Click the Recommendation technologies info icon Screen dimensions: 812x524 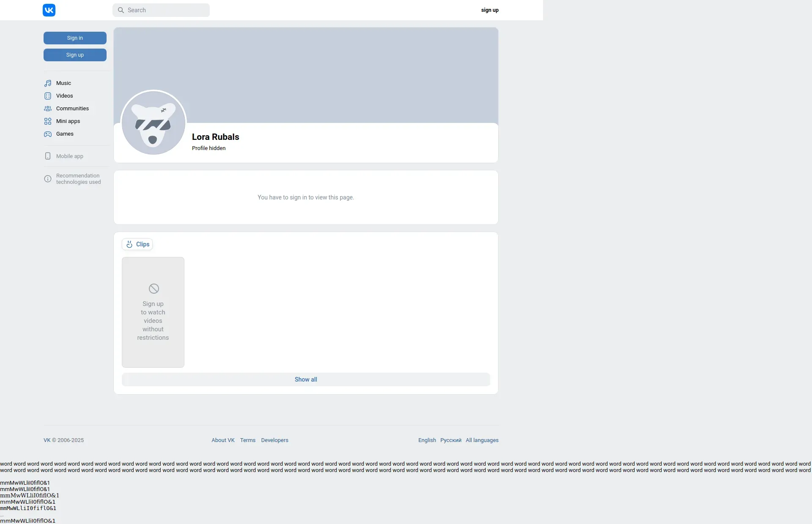[48, 179]
